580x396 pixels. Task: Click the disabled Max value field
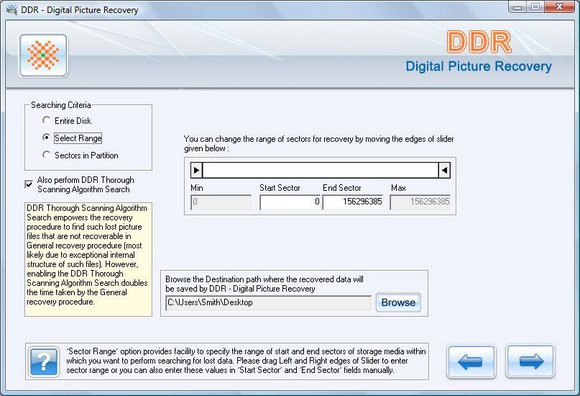pos(420,202)
